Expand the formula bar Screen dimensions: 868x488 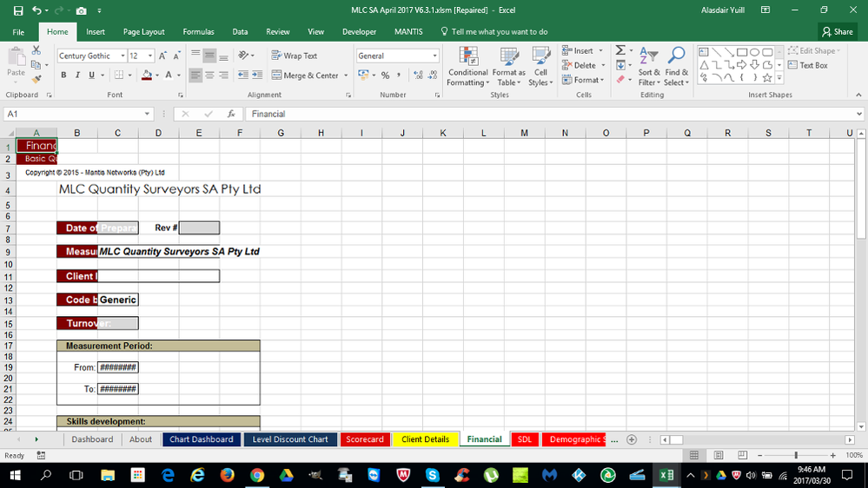click(x=858, y=114)
